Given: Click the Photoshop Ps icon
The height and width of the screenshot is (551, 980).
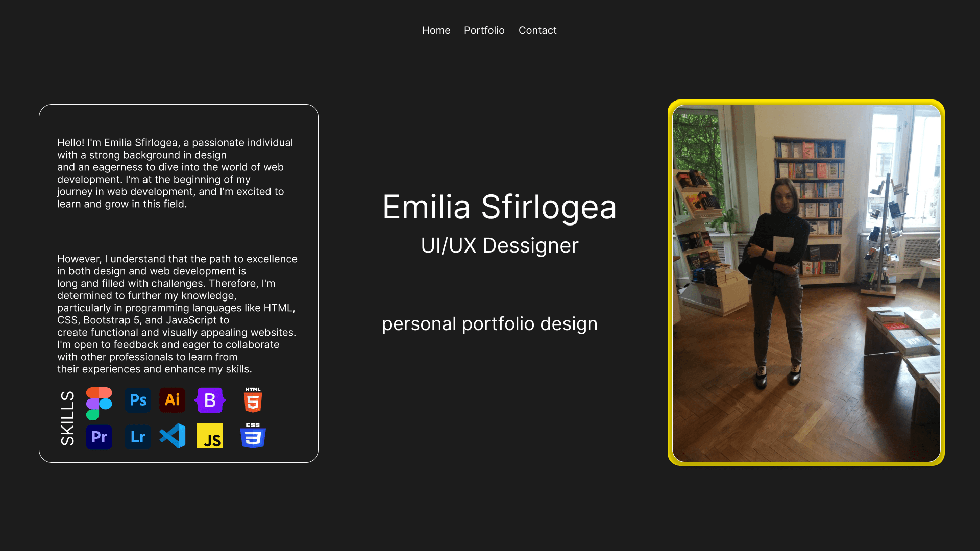Looking at the screenshot, I should [138, 400].
